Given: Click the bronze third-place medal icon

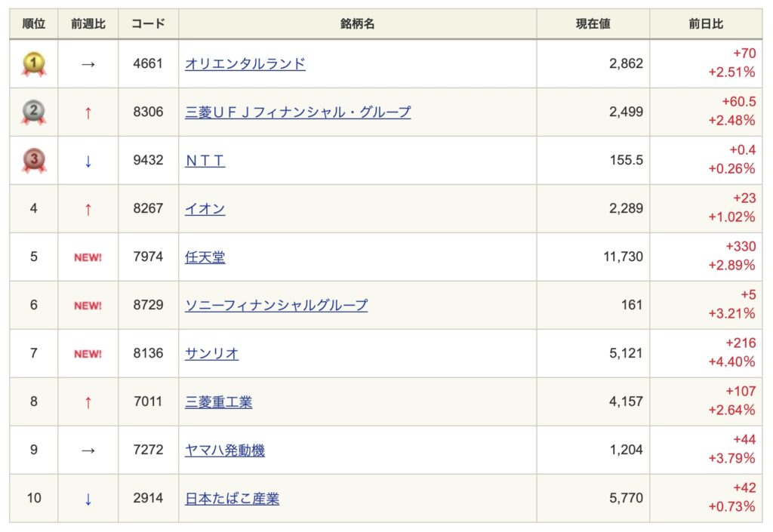Looking at the screenshot, I should coord(33,161).
